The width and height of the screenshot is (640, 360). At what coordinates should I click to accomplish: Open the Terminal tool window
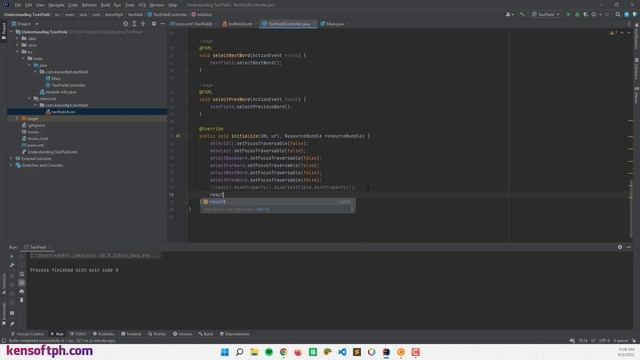coord(131,334)
